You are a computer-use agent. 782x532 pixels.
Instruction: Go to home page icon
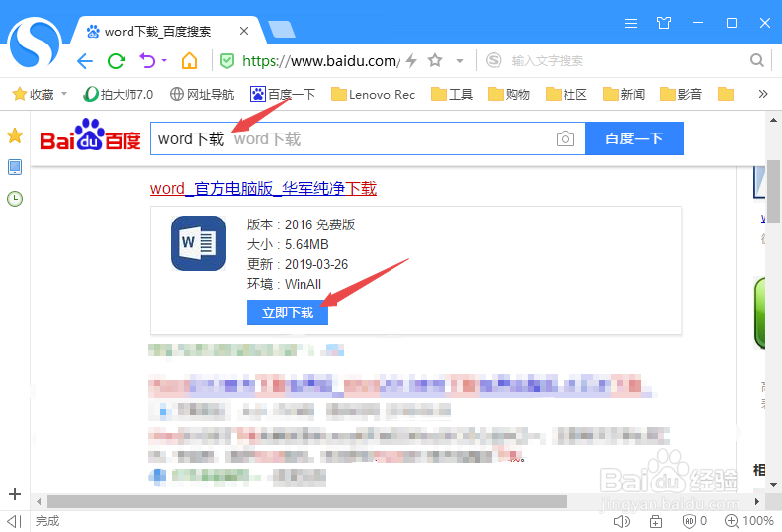[189, 61]
